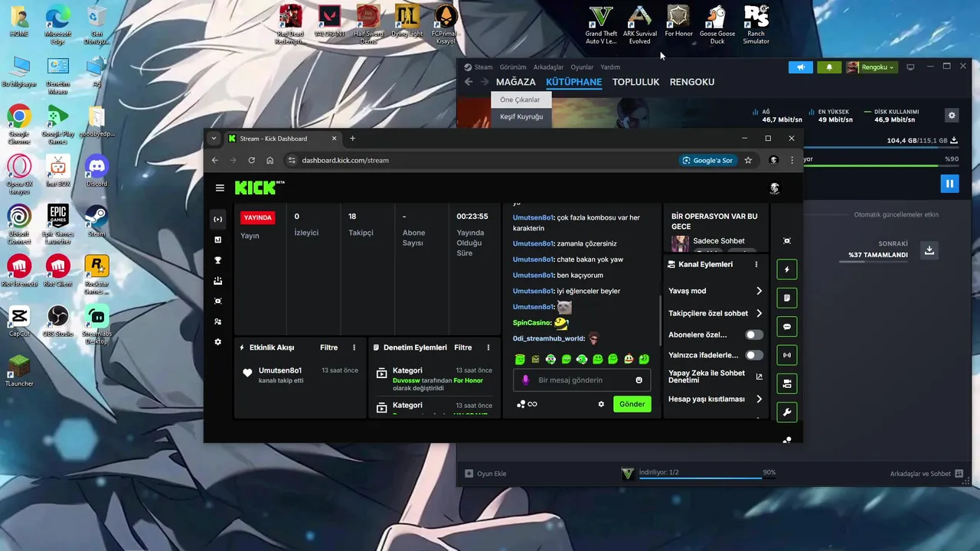The width and height of the screenshot is (980, 551).
Task: Open Steam notifications bell
Action: (829, 67)
